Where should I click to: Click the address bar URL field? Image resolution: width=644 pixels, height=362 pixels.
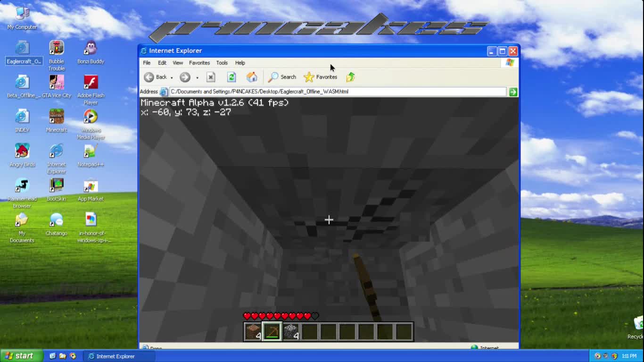[338, 92]
